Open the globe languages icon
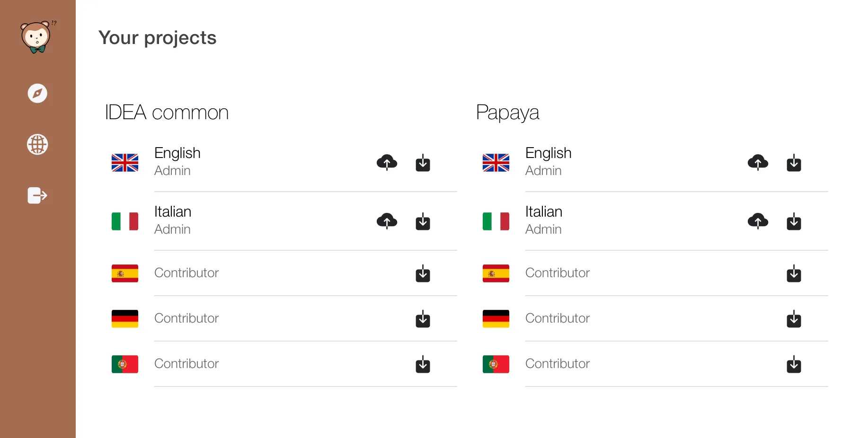Screen dimensions: 868x438 [37, 144]
